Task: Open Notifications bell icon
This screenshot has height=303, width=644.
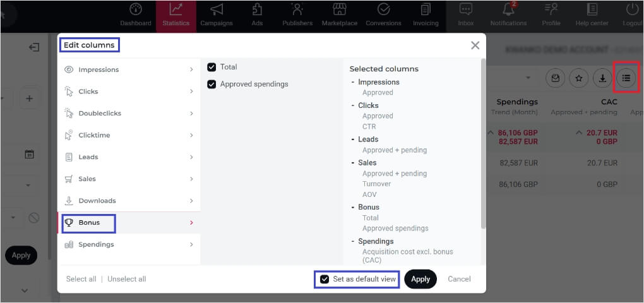Action: [508, 11]
